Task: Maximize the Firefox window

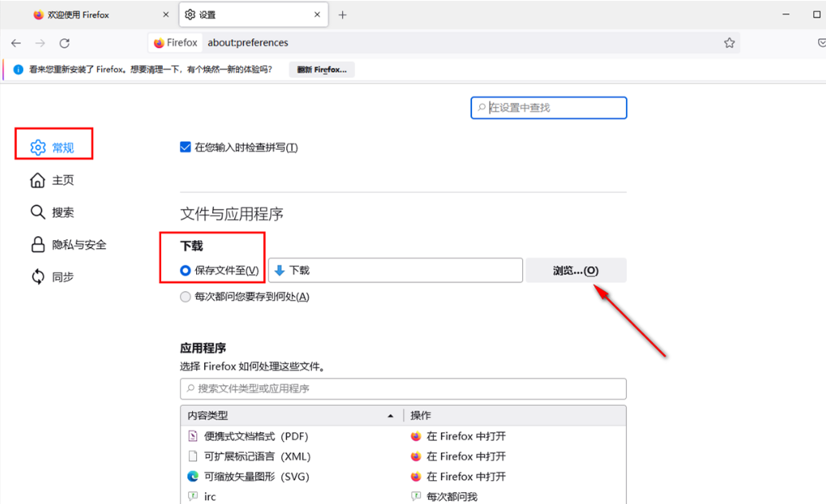Action: click(816, 14)
